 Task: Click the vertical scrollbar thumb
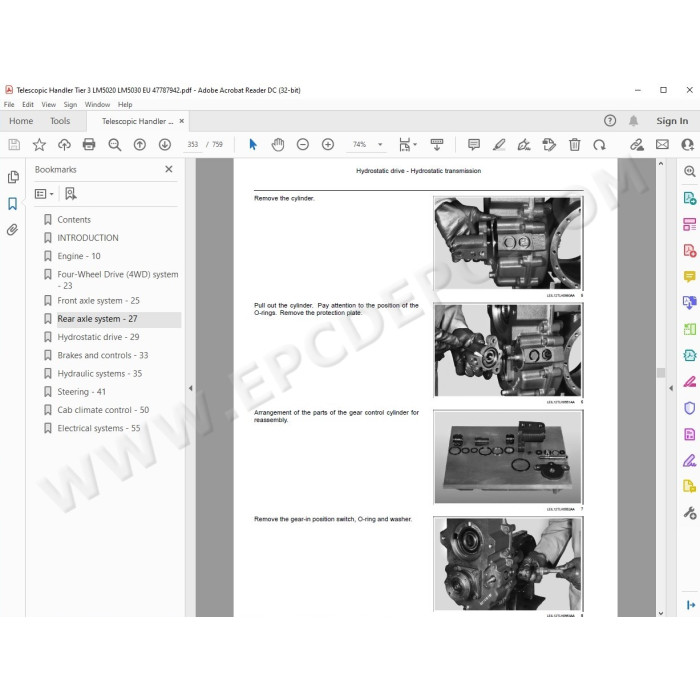click(x=661, y=372)
